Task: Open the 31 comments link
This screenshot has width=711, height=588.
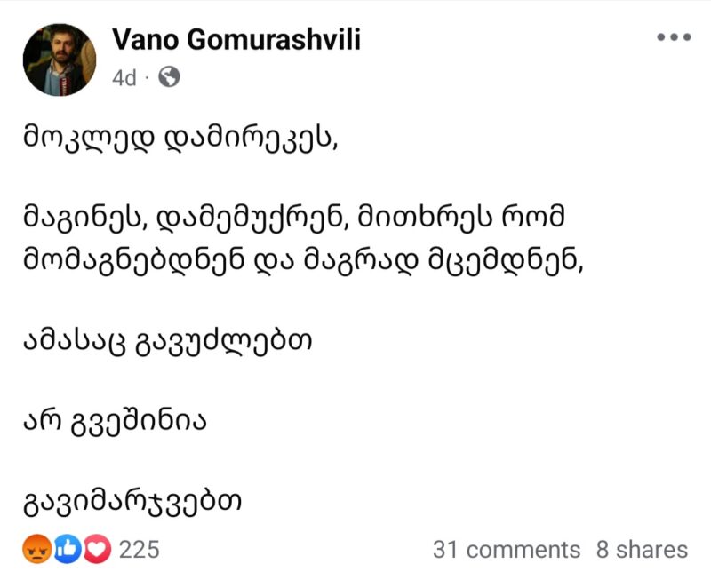Action: [506, 550]
